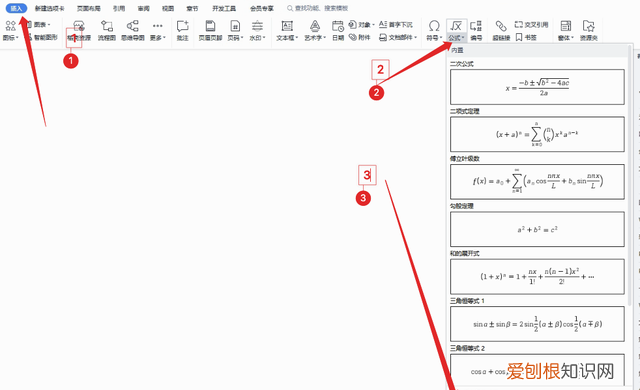Click the 傅立叶级数 heading text
The height and width of the screenshot is (390, 640).
click(464, 159)
